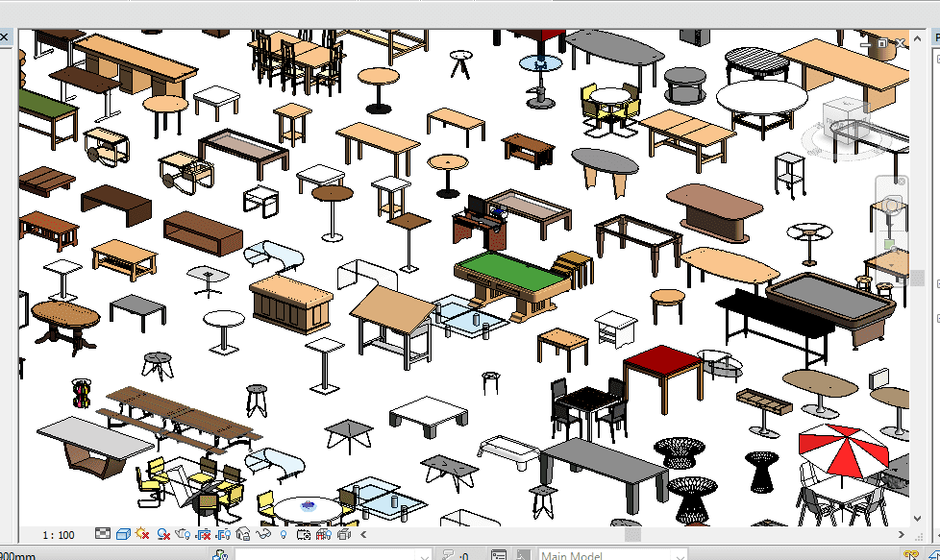Click Reveal Hidden Elements lightbulb icon

pyautogui.click(x=283, y=534)
